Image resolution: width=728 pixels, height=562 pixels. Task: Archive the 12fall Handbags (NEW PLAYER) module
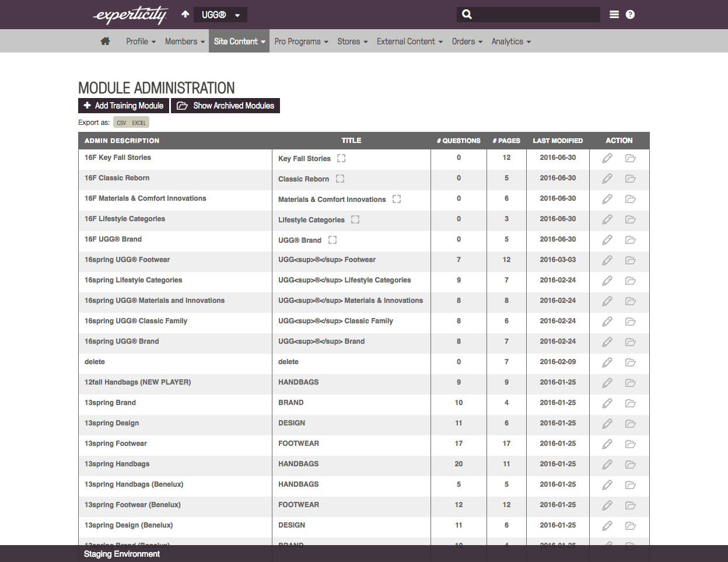tap(631, 383)
